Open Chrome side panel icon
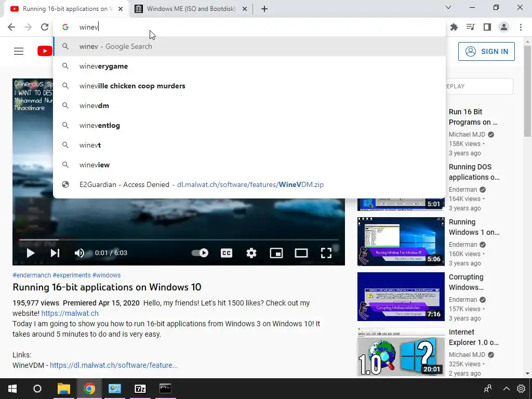Viewport: 532px width, 399px height. (x=487, y=27)
